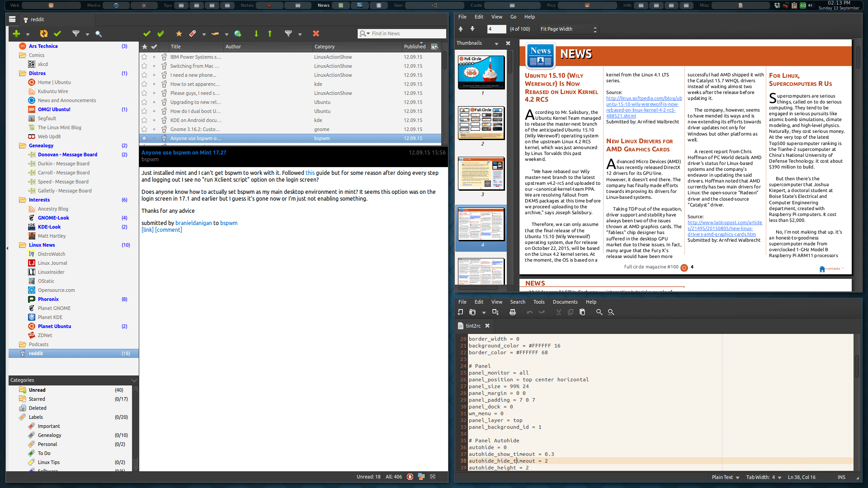Toggle the starred checkbox on bspwm article
The width and height of the screenshot is (868, 488).
pyautogui.click(x=144, y=138)
